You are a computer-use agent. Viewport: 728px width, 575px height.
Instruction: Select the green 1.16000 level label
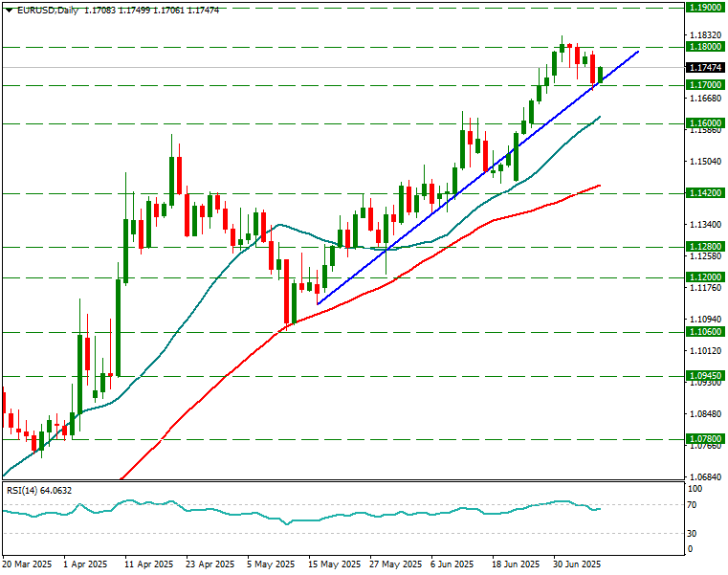[705, 123]
